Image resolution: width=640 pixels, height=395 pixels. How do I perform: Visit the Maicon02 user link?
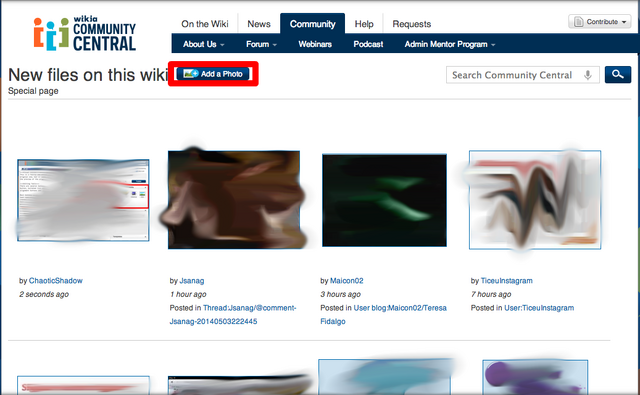[347, 281]
